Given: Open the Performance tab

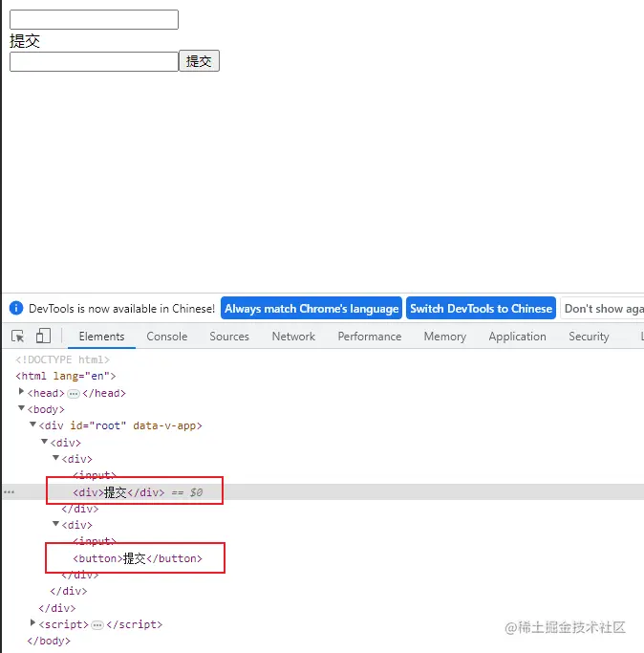Looking at the screenshot, I should click(x=370, y=337).
